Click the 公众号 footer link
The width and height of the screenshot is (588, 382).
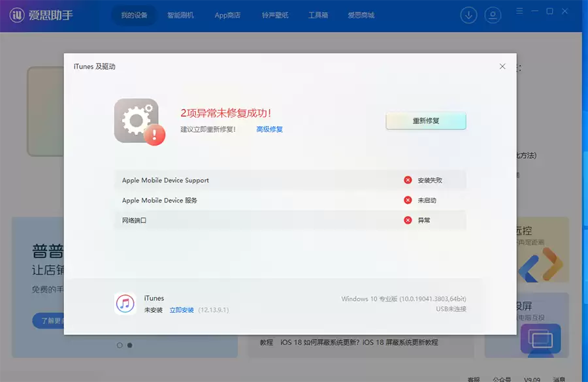point(502,379)
